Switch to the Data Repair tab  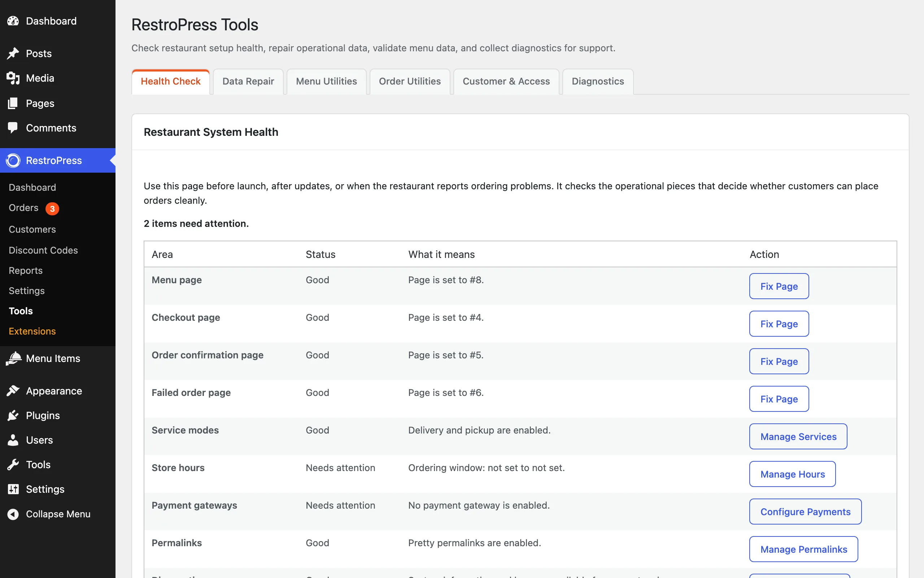tap(248, 81)
